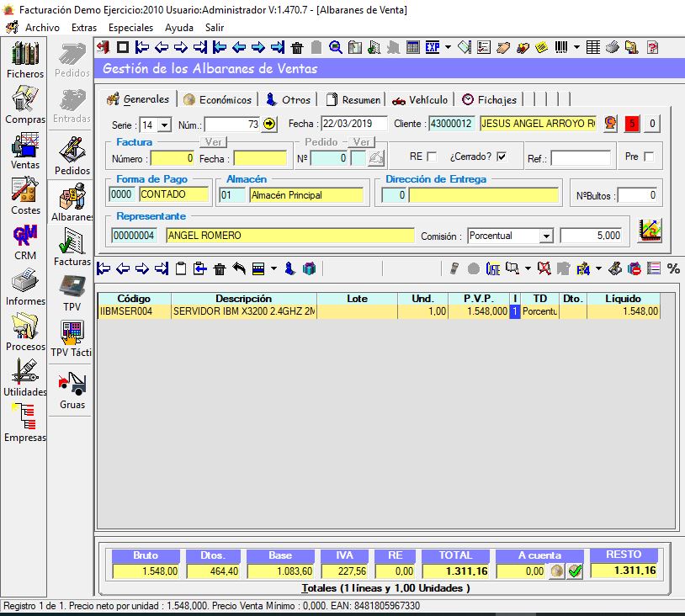Open Facturas in the sales submenu
The height and width of the screenshot is (616, 685).
pos(72,247)
